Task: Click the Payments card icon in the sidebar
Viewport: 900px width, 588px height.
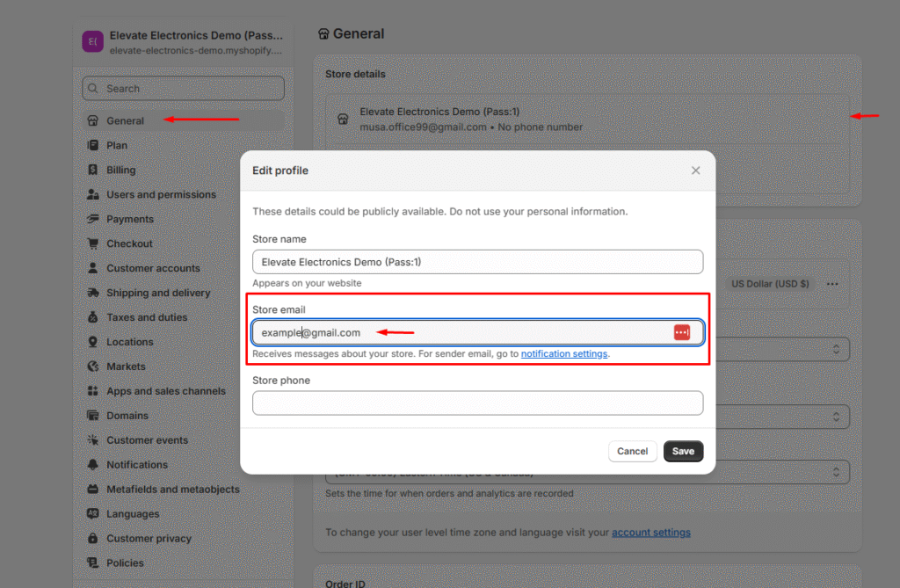Action: [x=93, y=219]
